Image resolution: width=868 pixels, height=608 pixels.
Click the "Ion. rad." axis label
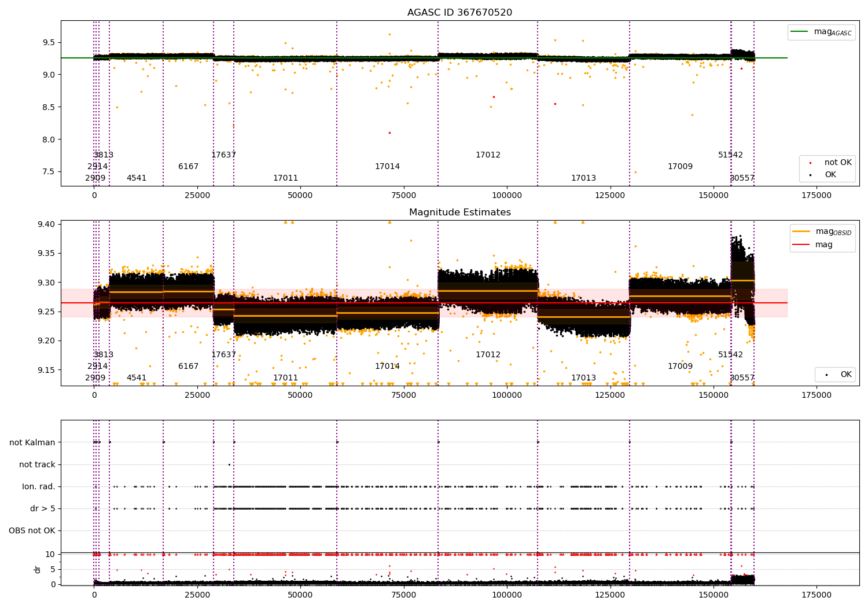[39, 486]
